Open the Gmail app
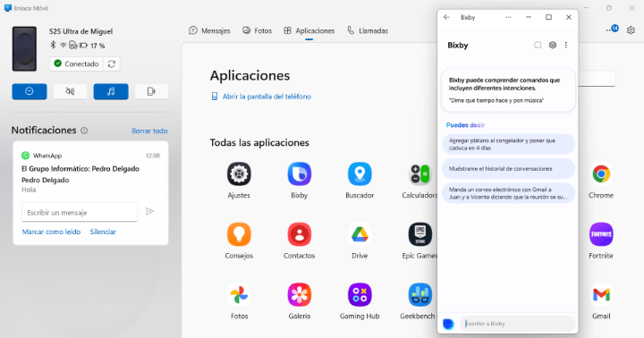The image size is (644, 338). coord(601,295)
